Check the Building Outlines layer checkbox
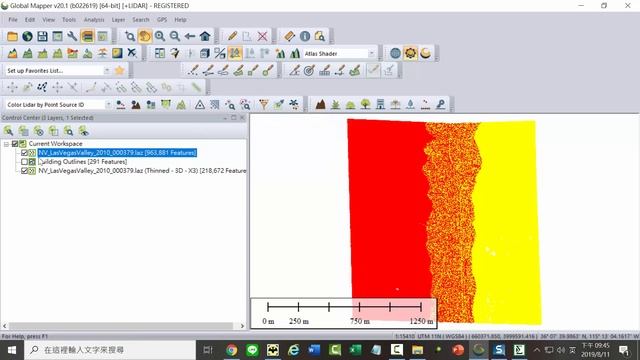Screen dimensions: 640x360 [24, 162]
